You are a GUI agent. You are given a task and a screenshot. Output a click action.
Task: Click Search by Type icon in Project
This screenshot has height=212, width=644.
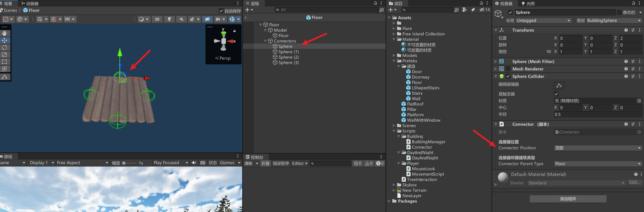pos(465,10)
